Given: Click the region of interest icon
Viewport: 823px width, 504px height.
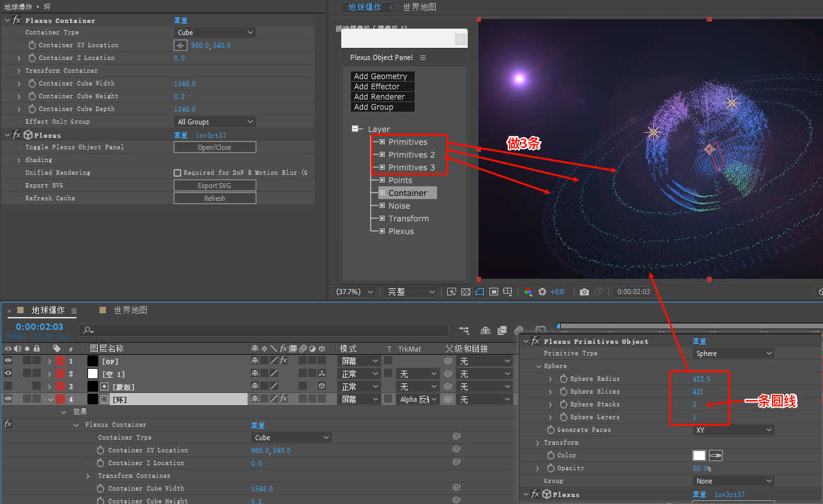Looking at the screenshot, I should tap(494, 292).
